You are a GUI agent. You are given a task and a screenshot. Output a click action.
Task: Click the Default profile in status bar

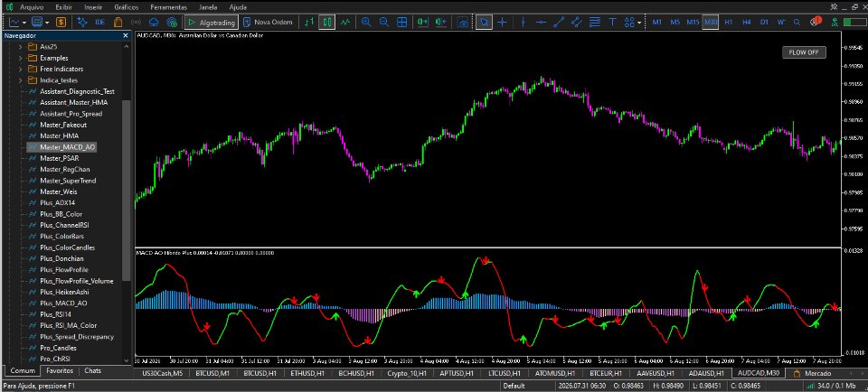click(514, 386)
